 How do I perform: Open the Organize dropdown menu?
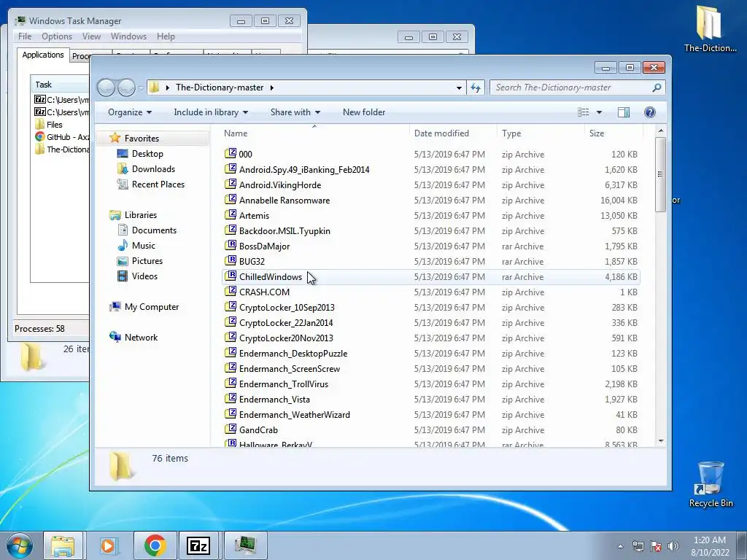pos(130,112)
